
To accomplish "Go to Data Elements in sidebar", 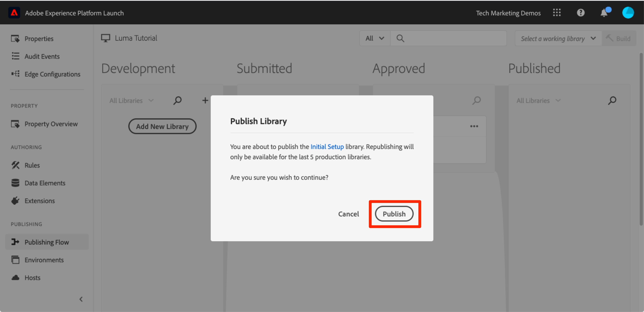I will coord(45,183).
